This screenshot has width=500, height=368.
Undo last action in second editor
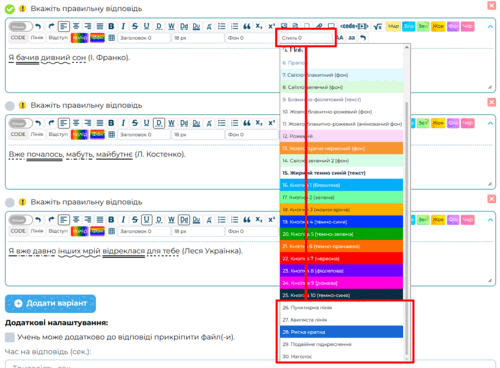point(38,123)
